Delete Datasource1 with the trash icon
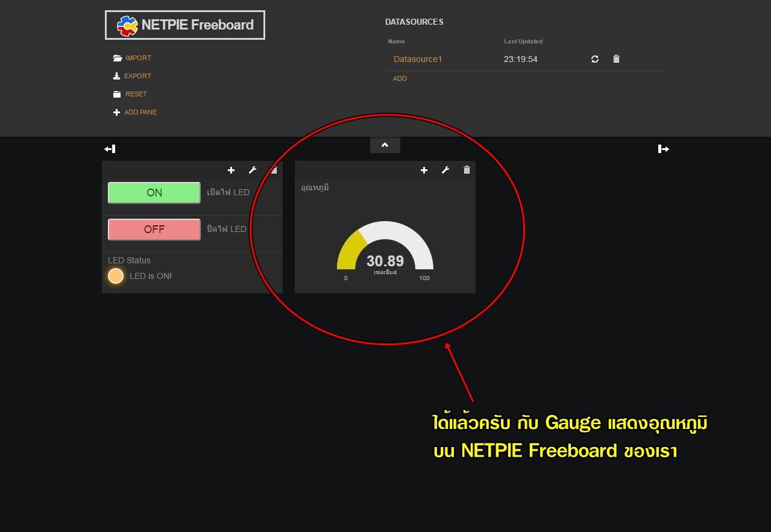Screen dimensions: 771x532 pos(616,59)
